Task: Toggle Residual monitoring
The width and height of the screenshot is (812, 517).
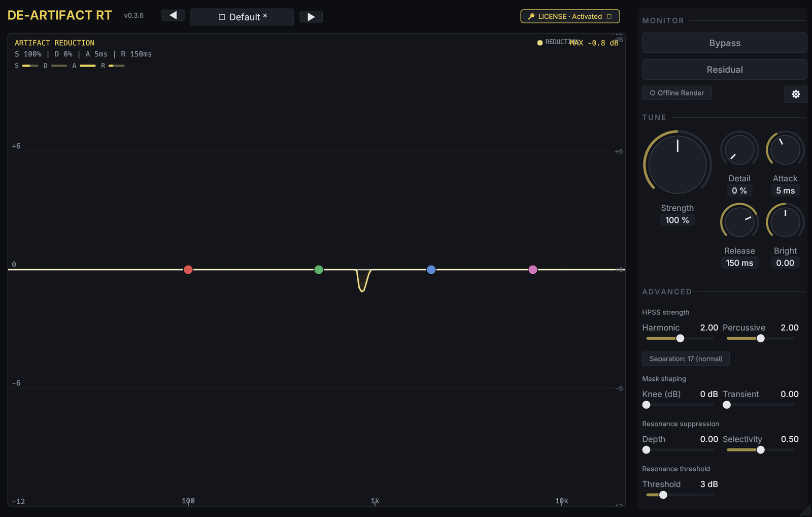Action: point(725,70)
